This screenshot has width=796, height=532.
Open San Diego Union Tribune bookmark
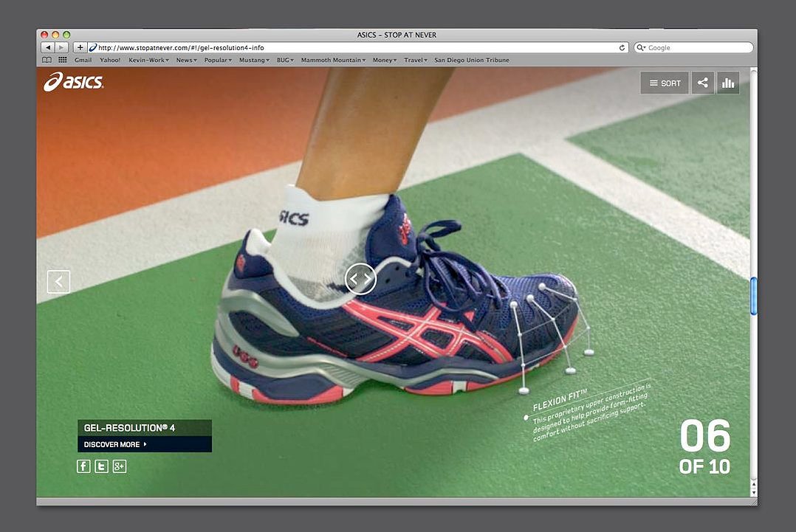click(x=472, y=60)
